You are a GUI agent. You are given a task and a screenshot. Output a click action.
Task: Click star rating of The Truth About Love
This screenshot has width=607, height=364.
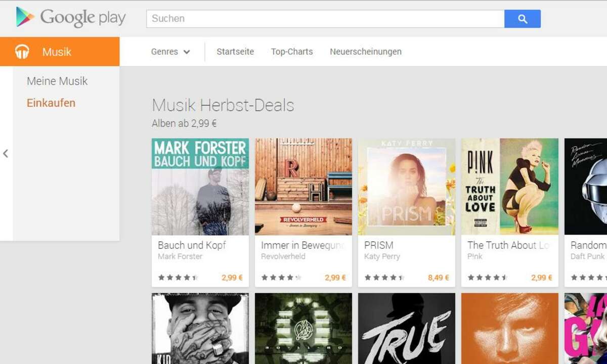[488, 278]
